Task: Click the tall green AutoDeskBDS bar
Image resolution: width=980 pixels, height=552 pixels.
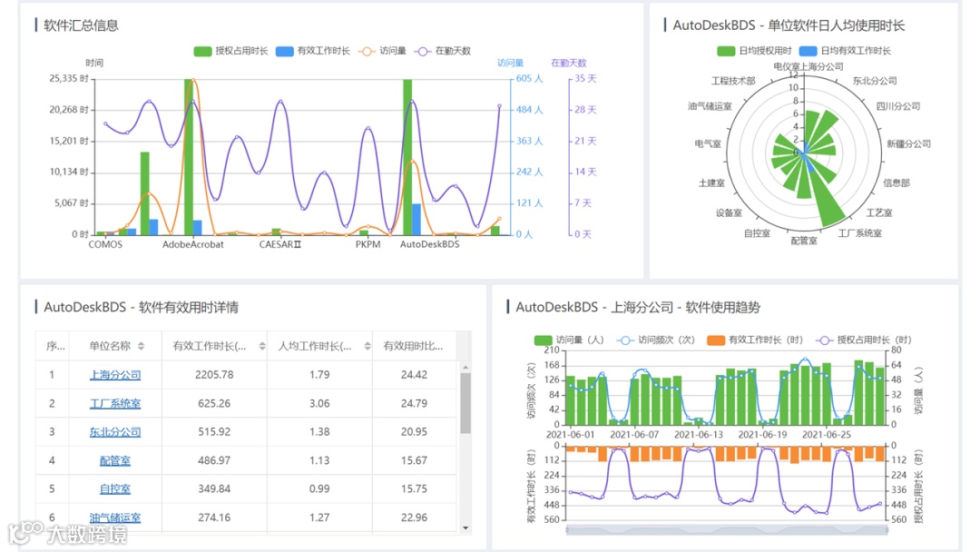Action: tap(407, 157)
